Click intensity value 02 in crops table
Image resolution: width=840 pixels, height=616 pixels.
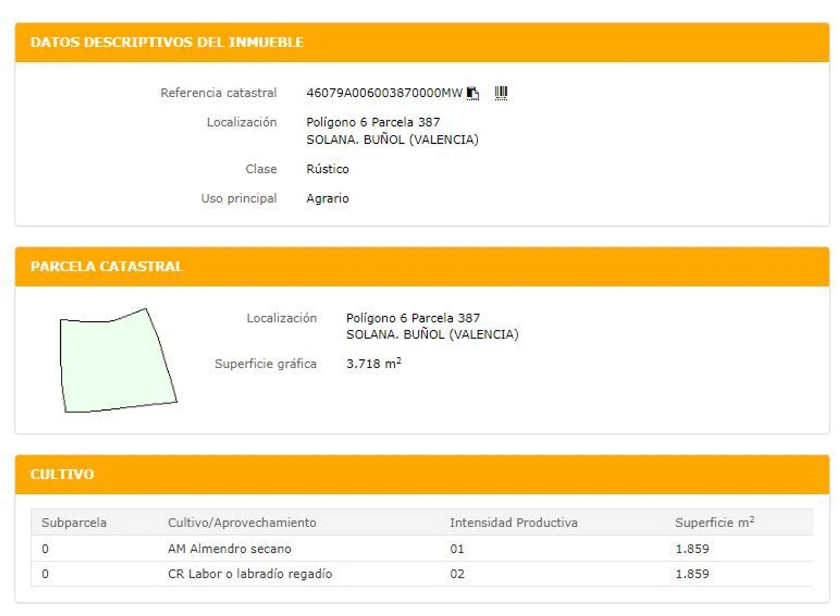(x=457, y=574)
